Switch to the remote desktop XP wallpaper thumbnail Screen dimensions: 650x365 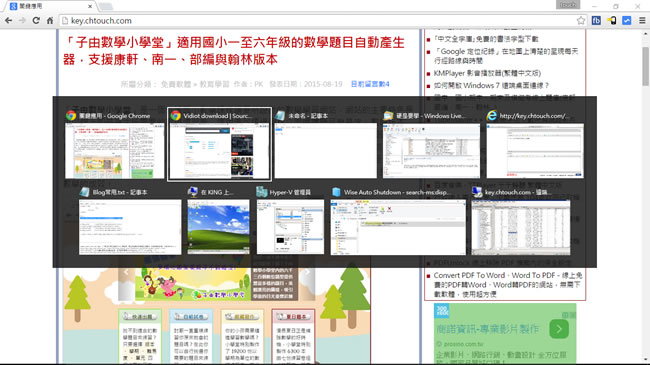[x=218, y=227]
